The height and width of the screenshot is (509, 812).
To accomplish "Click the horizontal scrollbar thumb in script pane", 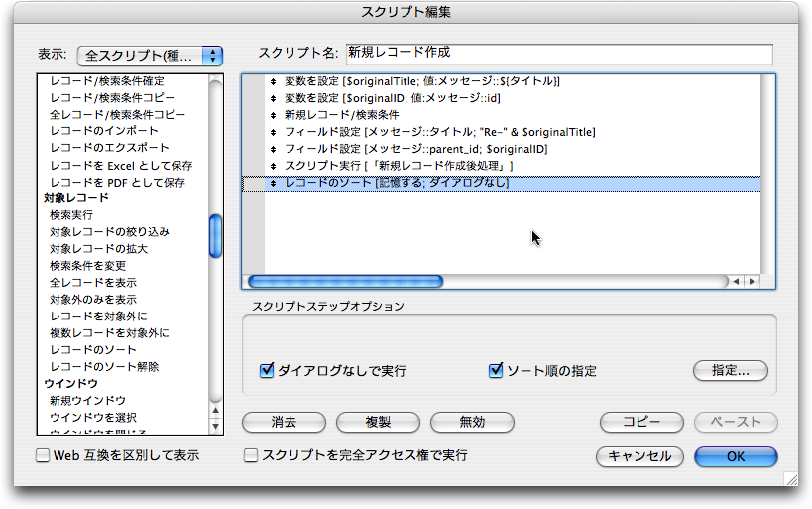I will coord(345,282).
